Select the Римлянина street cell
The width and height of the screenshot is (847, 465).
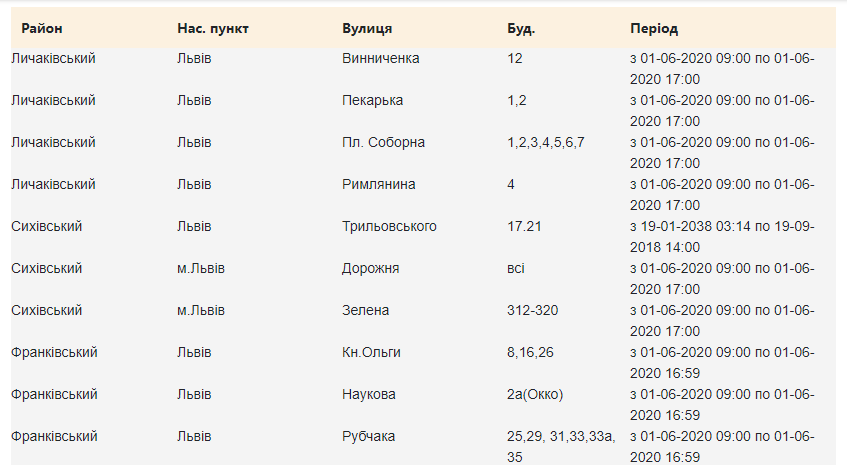pyautogui.click(x=378, y=185)
